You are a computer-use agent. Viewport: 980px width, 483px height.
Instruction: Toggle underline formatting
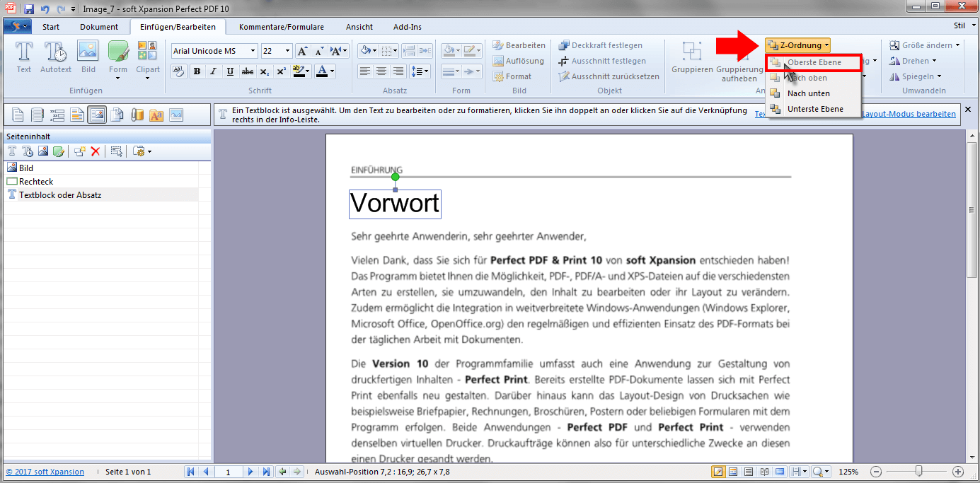[231, 71]
